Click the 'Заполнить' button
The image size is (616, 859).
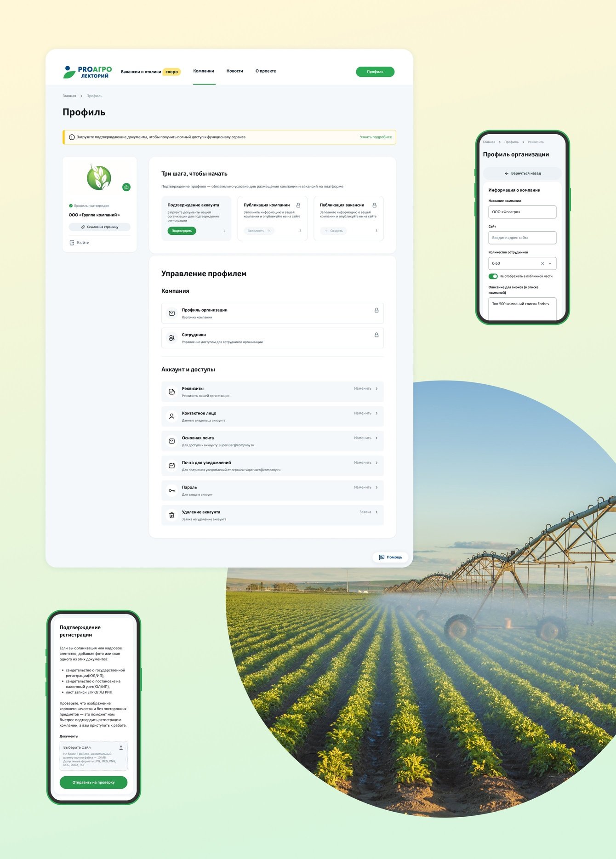pyautogui.click(x=259, y=231)
